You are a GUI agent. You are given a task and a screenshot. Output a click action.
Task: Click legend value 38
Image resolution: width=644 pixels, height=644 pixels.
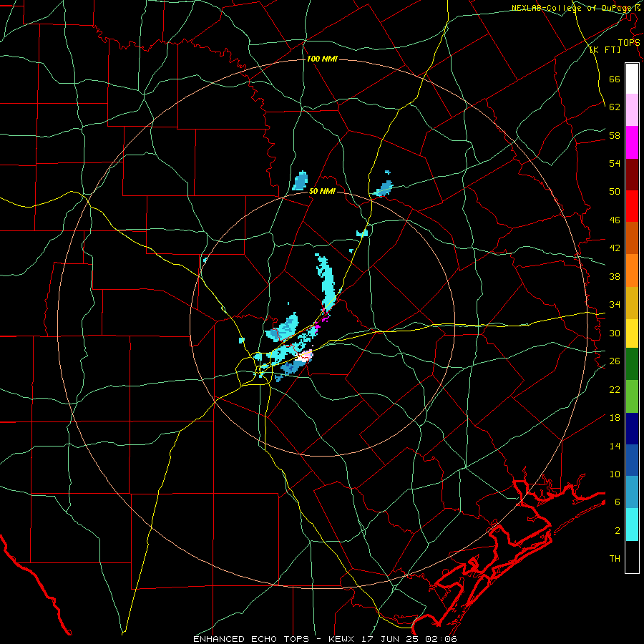click(615, 276)
